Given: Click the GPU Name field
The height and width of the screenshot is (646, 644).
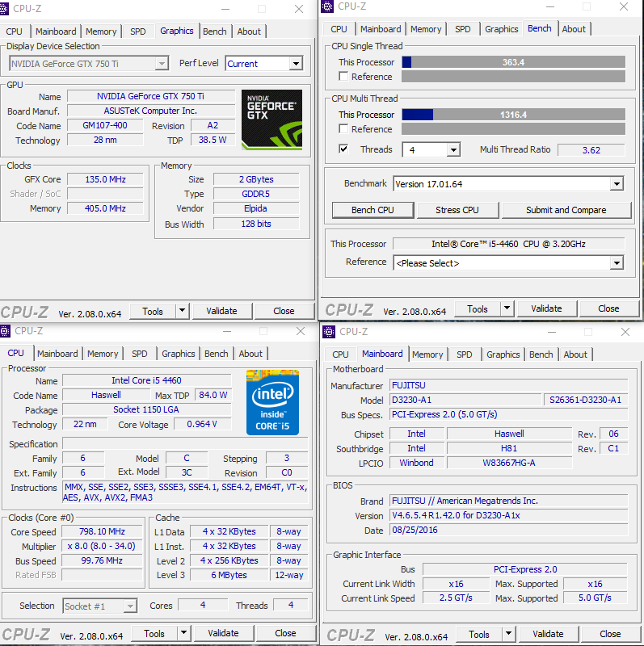Looking at the screenshot, I should 151,96.
